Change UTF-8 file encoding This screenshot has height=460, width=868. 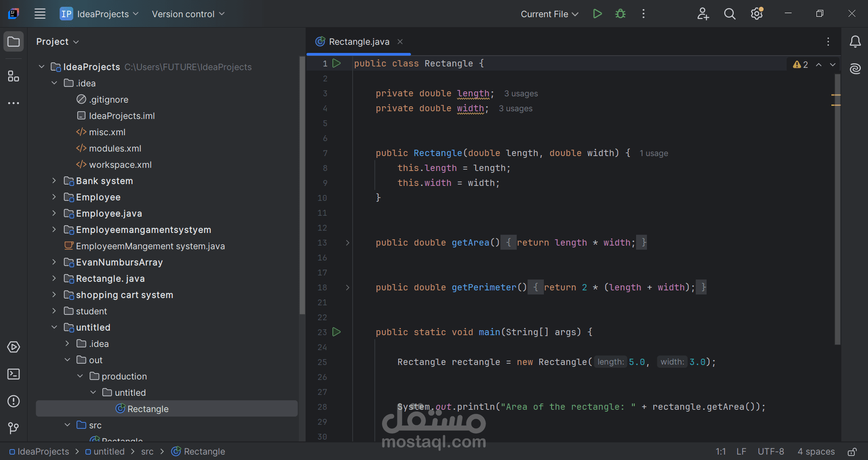click(x=771, y=451)
